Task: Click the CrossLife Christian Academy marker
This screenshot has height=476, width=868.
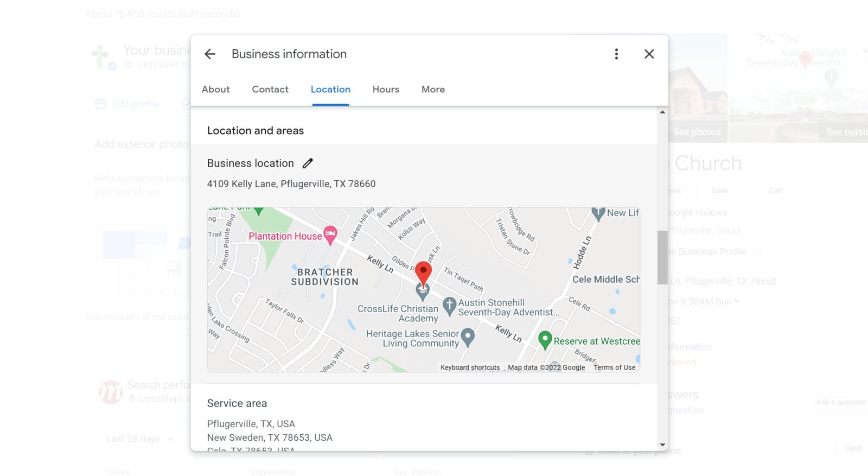Action: click(423, 292)
